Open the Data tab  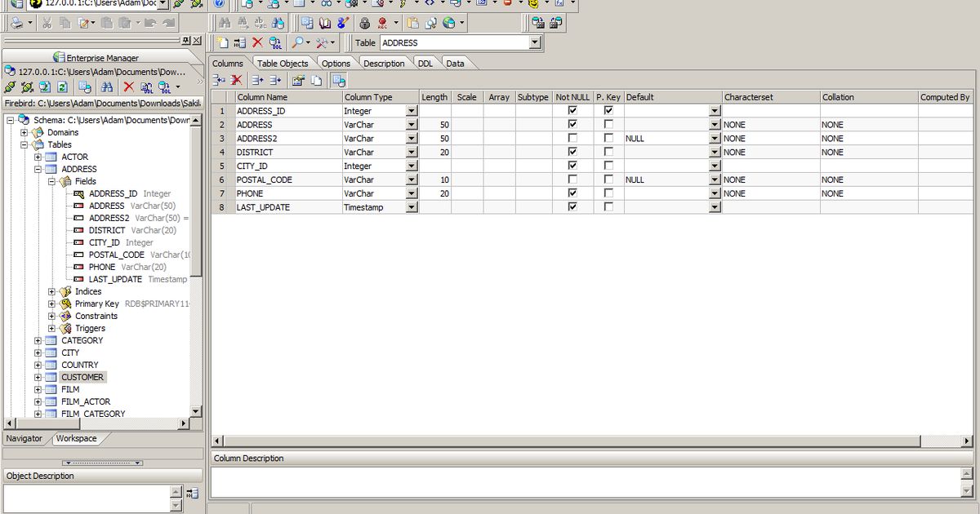455,63
